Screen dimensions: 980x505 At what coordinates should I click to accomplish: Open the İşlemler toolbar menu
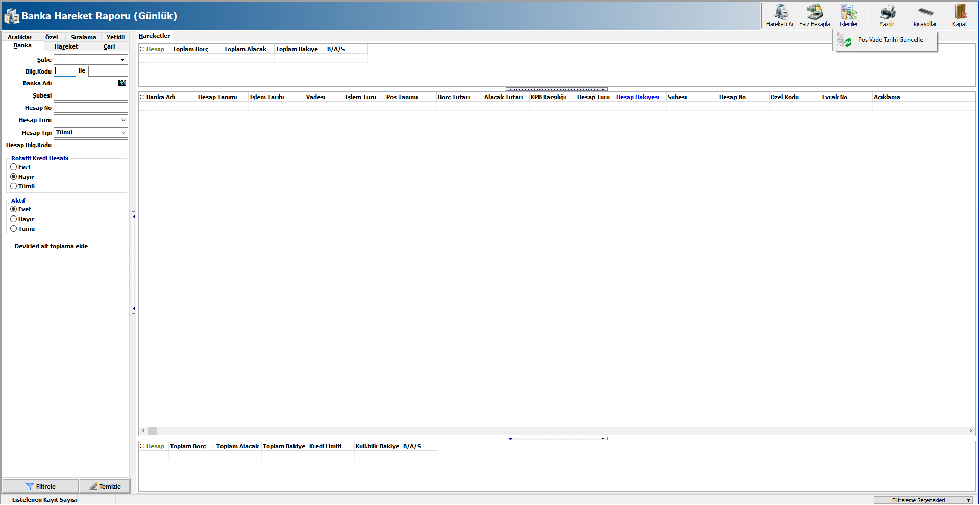tap(848, 12)
